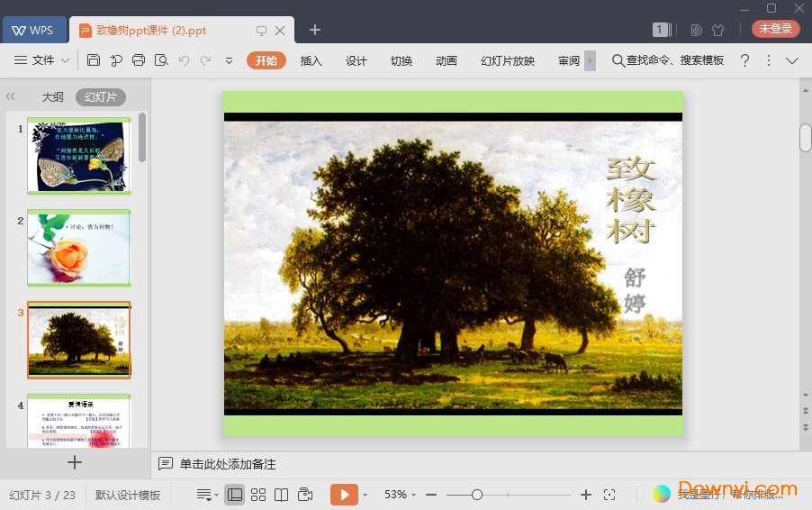Click the notes icon beside 单击此处添加备注
This screenshot has width=812, height=510.
(x=166, y=463)
